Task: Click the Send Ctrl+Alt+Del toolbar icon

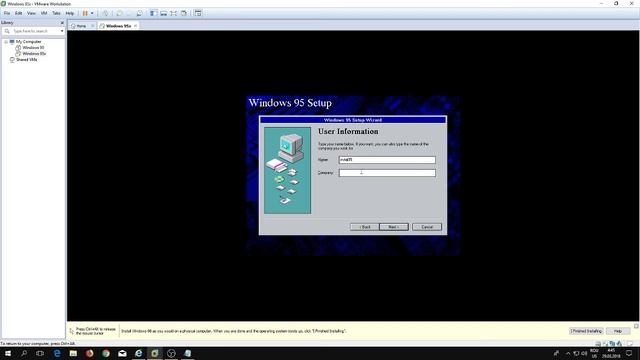Action: [x=105, y=13]
